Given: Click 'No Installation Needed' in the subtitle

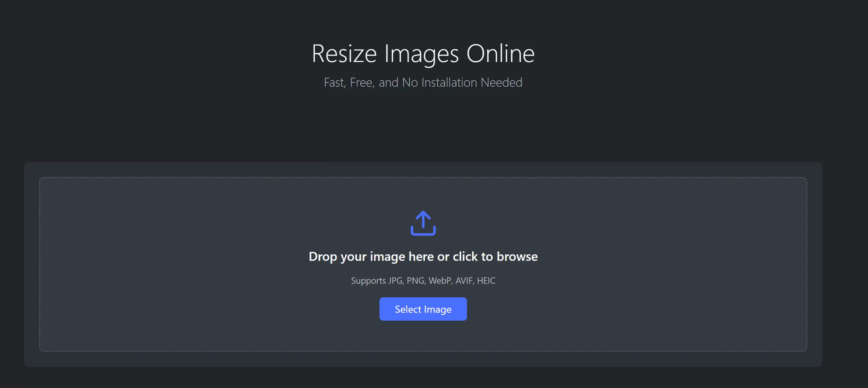Looking at the screenshot, I should click(x=462, y=83).
